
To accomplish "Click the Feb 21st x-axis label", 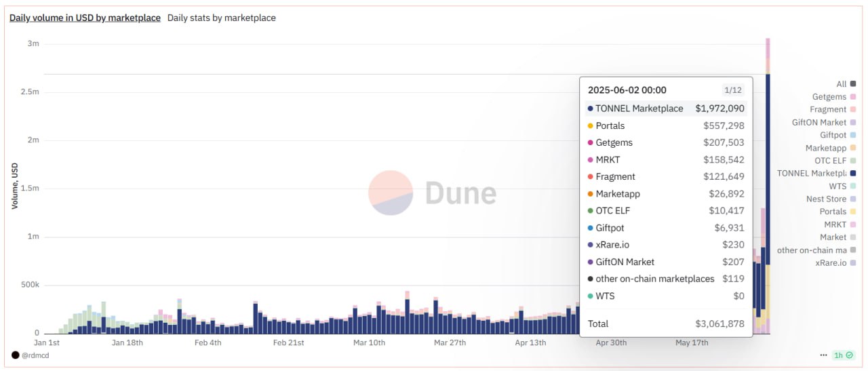I will pos(289,343).
